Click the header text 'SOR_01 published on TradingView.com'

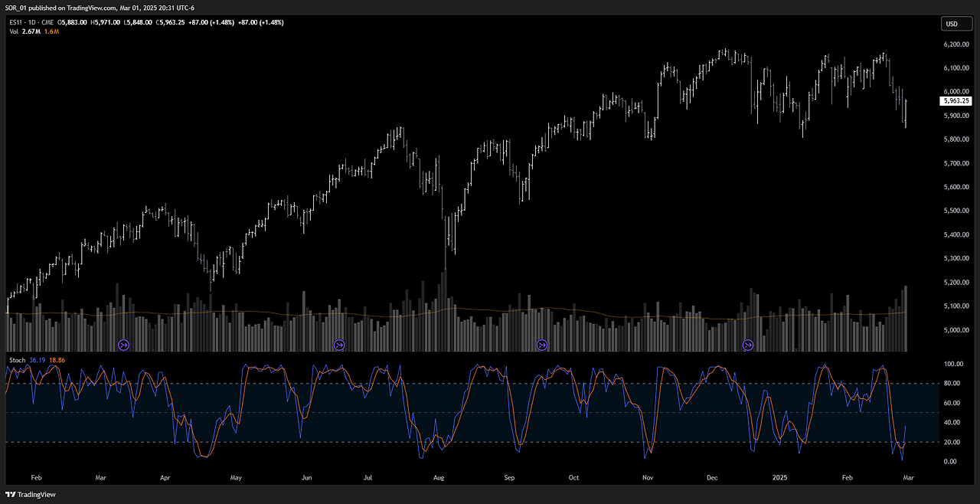[x=60, y=7]
